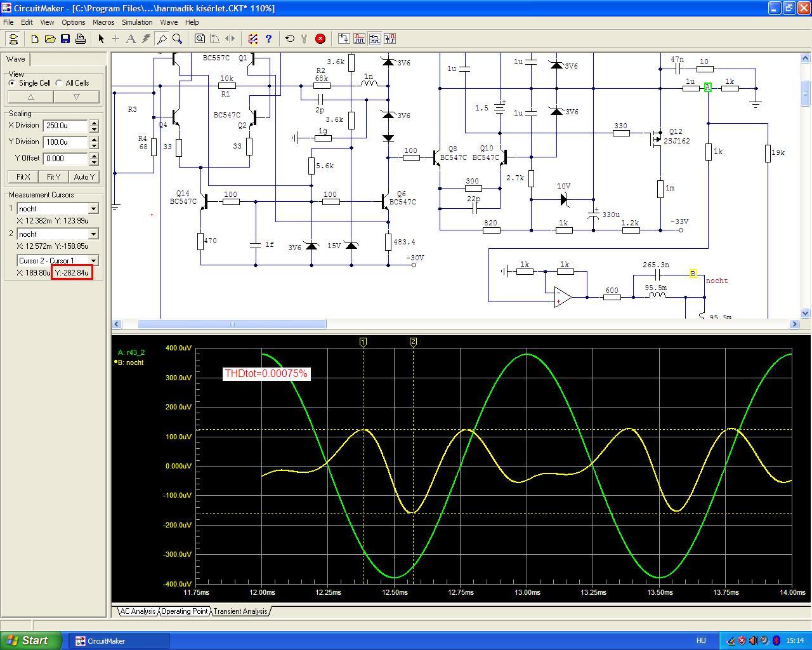Select the Zoom magnifier tool
Viewport: 812px width, 650px height.
click(x=178, y=39)
